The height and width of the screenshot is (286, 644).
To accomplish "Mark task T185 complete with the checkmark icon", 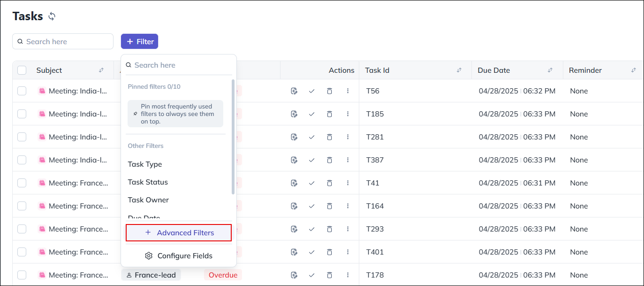I will coord(311,114).
